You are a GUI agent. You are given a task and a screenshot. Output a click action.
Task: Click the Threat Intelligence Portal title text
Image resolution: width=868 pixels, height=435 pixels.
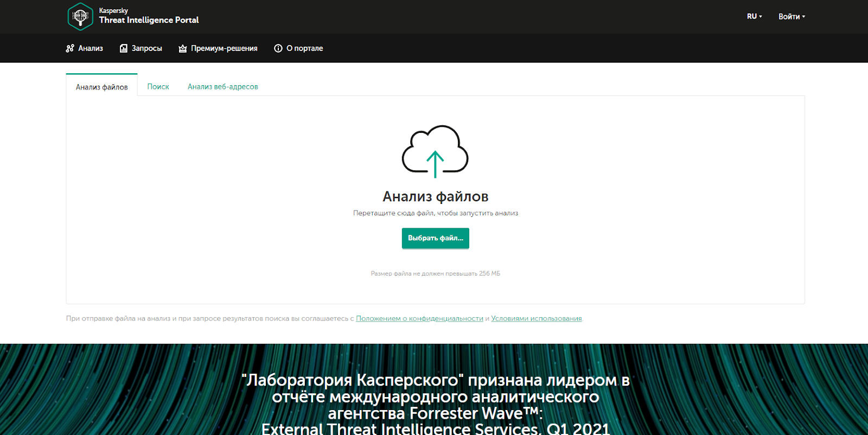149,20
